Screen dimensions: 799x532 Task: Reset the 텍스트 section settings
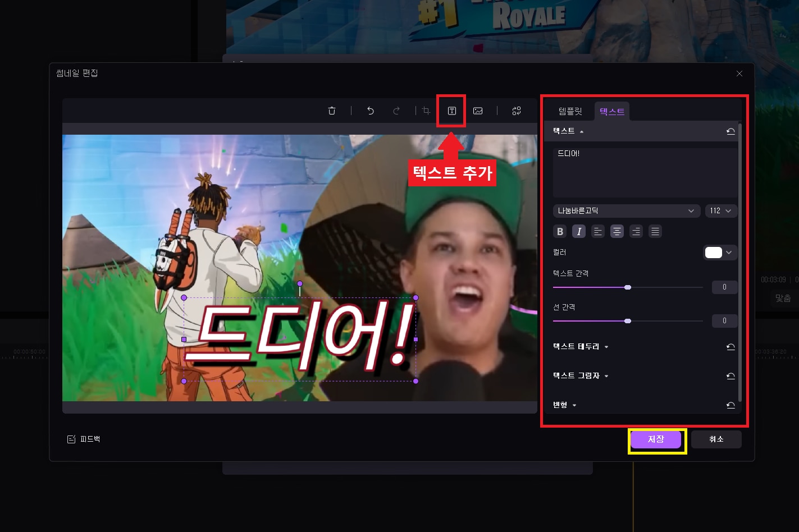click(x=730, y=131)
